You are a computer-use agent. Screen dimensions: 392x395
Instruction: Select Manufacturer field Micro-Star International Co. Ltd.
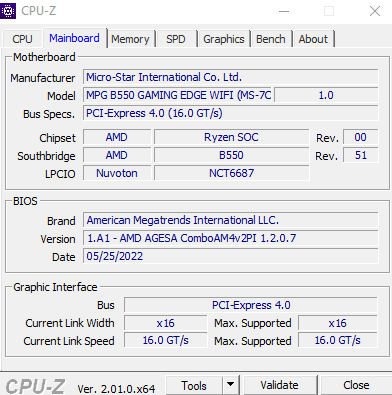[x=231, y=77]
